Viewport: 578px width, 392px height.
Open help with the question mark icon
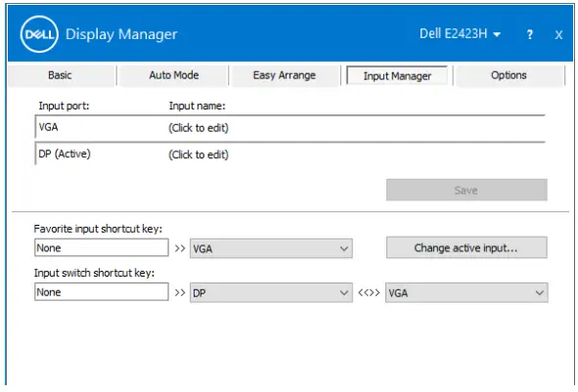pyautogui.click(x=530, y=34)
